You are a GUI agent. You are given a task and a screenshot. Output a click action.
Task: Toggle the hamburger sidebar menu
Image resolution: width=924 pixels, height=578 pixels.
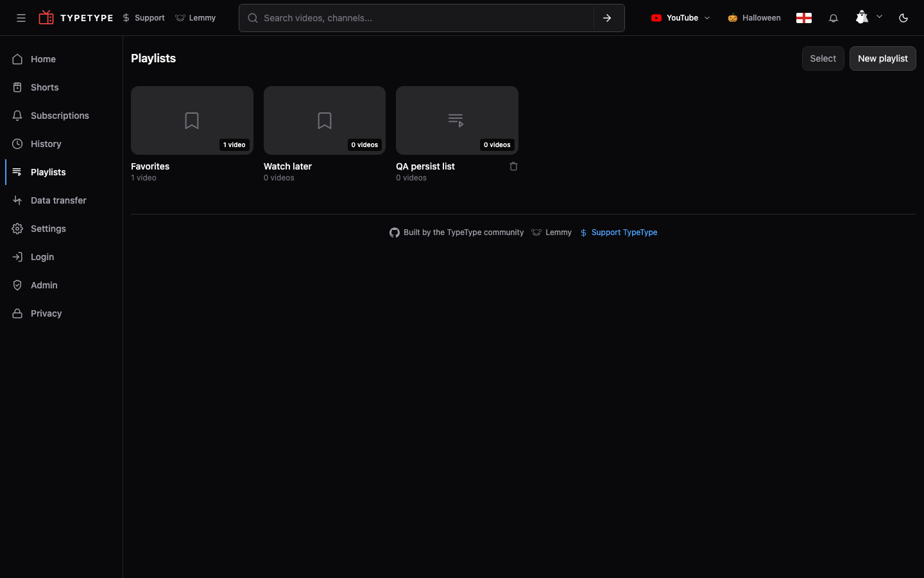pyautogui.click(x=21, y=18)
